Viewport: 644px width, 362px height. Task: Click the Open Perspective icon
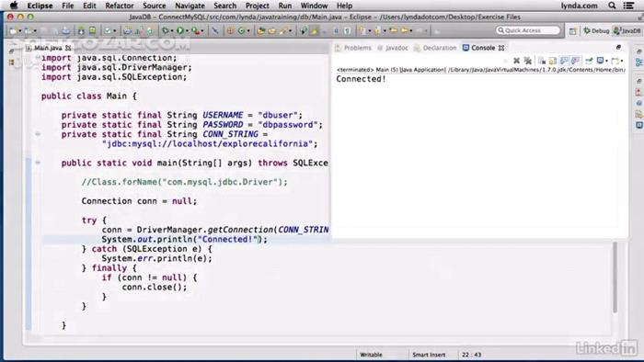(x=572, y=31)
